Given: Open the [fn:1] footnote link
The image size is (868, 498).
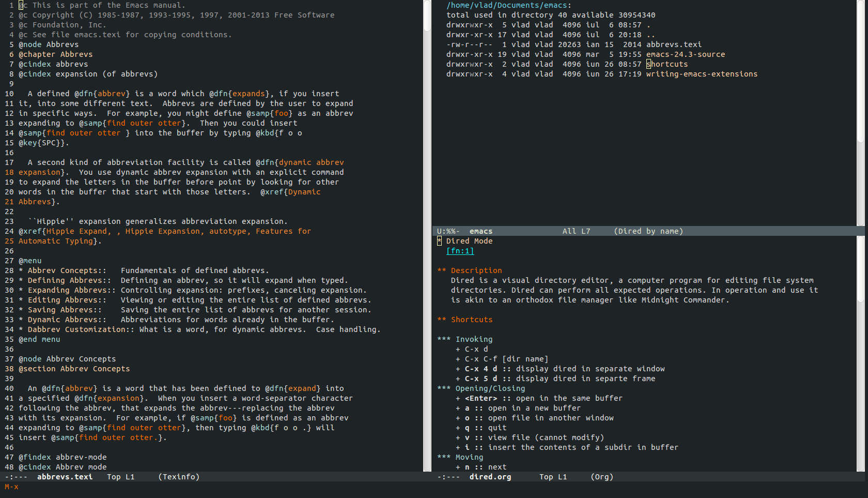Looking at the screenshot, I should coord(460,251).
